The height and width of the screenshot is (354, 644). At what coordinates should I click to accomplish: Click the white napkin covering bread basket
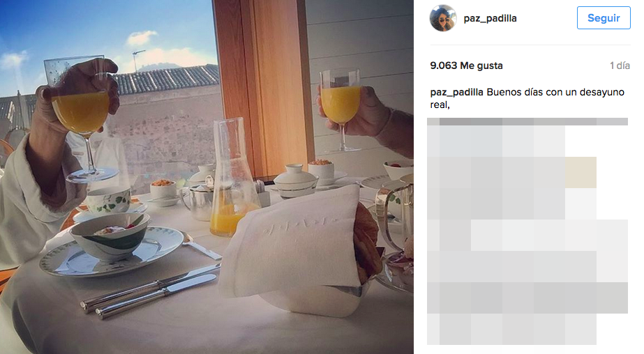tap(294, 249)
